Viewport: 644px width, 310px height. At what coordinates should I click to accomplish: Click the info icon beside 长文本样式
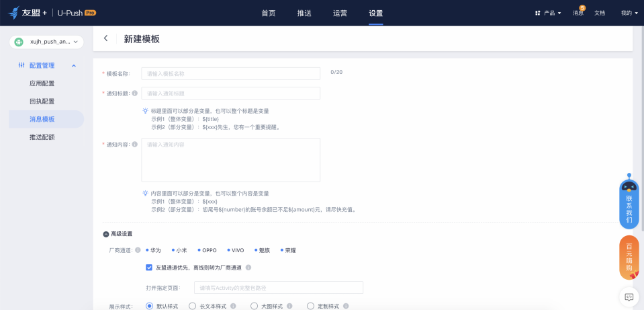pos(233,306)
